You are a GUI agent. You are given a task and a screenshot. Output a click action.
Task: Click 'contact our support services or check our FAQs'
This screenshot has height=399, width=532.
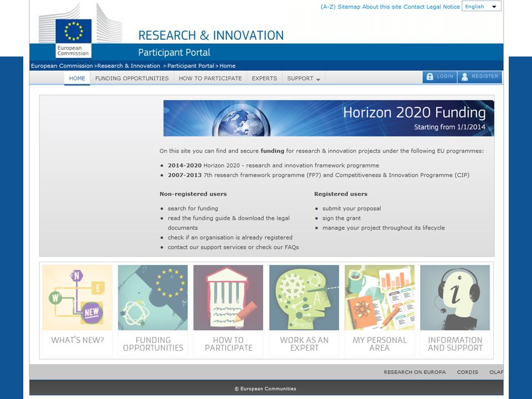[x=233, y=247]
